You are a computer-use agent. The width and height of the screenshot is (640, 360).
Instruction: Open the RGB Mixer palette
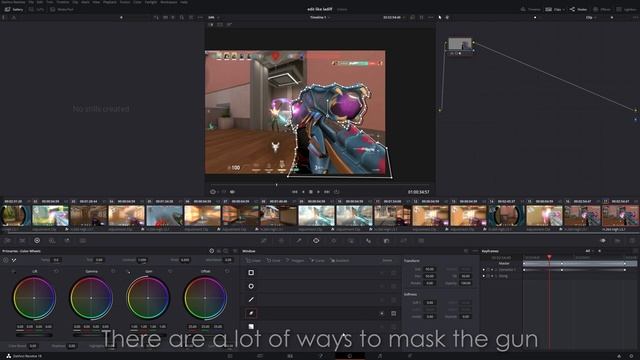click(67, 241)
